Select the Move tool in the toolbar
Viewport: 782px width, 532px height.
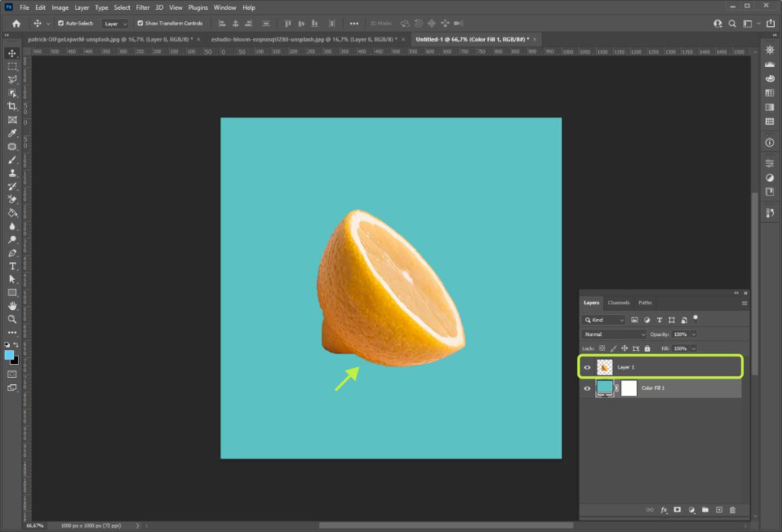tap(12, 53)
